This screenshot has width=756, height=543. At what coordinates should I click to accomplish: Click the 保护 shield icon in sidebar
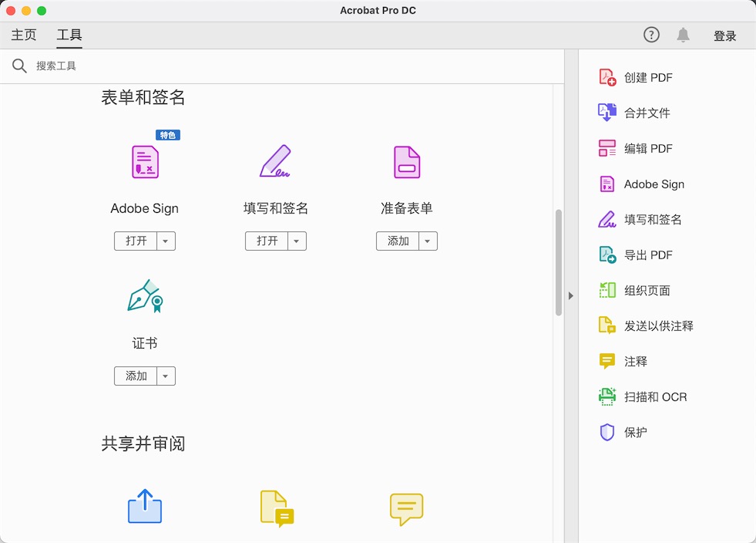[607, 432]
